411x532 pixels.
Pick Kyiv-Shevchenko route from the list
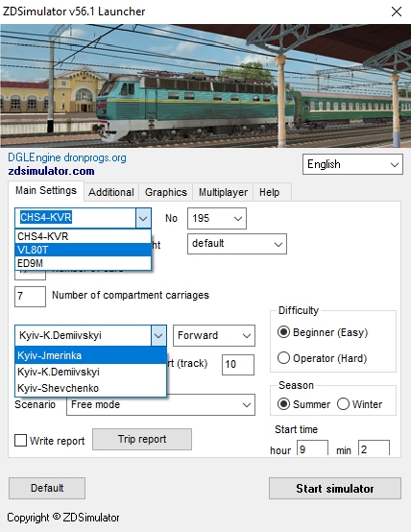coord(90,388)
